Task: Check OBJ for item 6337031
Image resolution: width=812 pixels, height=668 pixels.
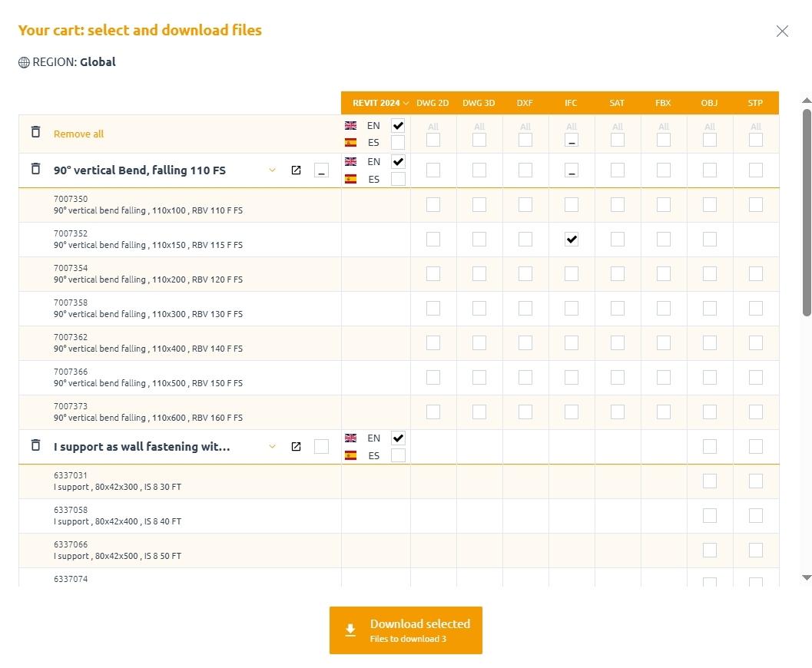Action: click(x=709, y=481)
